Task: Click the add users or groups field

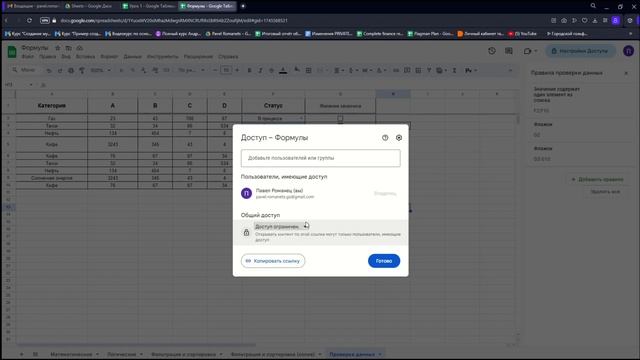Action: click(320, 158)
